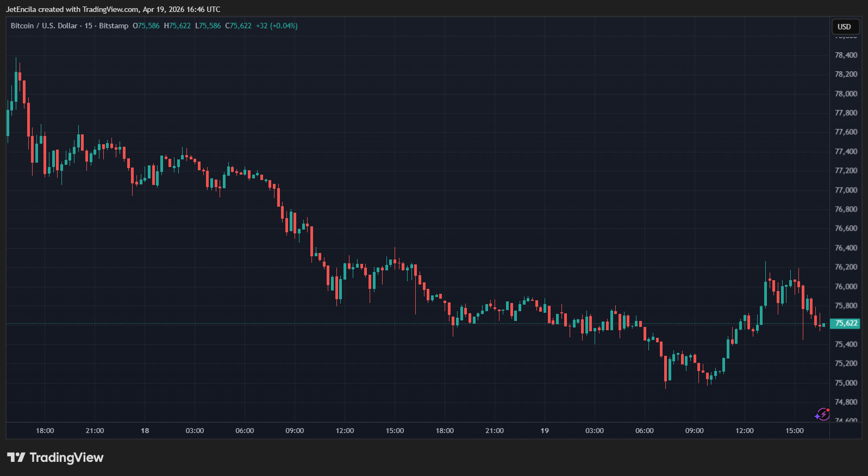Click the Bitstamp exchange label in legend
The height and width of the screenshot is (476, 868).
pos(114,26)
